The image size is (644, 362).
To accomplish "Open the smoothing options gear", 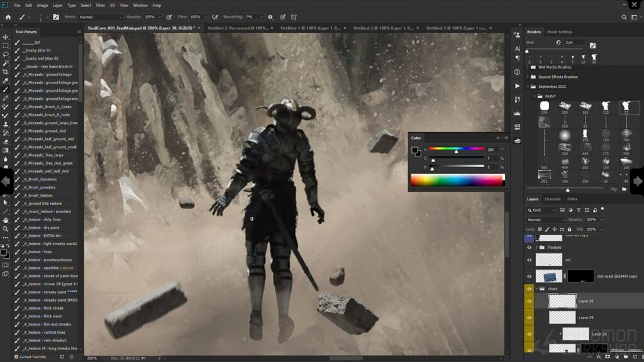I will pos(270,17).
